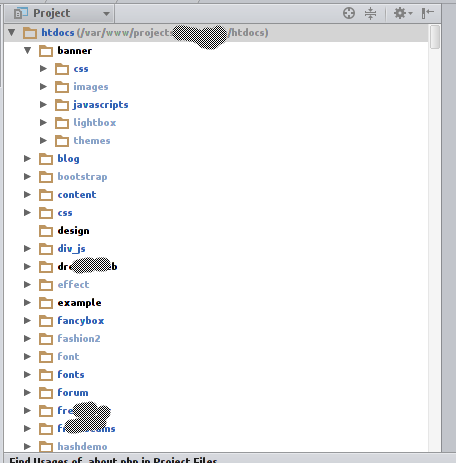Hide the Project tool window
The width and height of the screenshot is (456, 463).
click(427, 13)
